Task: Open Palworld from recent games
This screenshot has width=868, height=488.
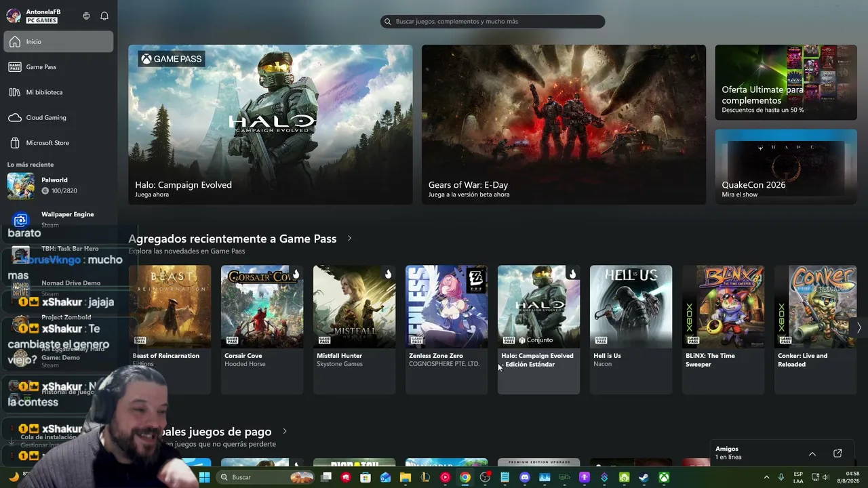Action: click(x=58, y=186)
